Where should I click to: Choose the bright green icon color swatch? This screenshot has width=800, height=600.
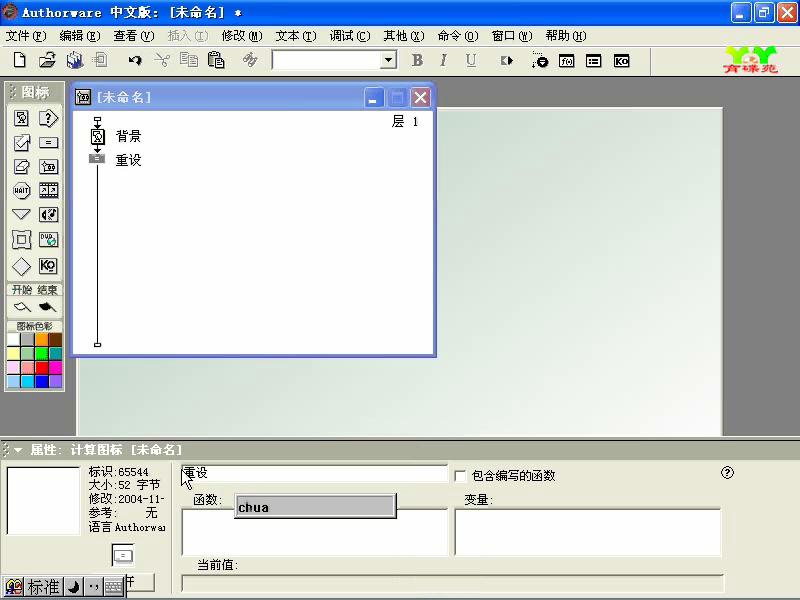[42, 354]
